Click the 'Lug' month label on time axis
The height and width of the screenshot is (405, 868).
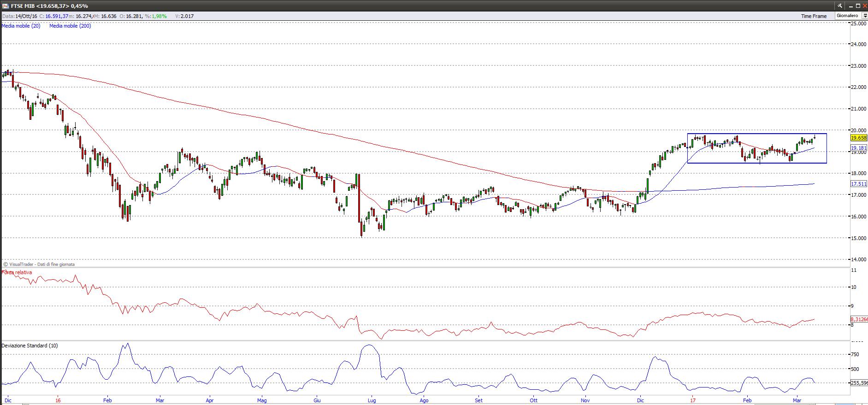click(x=372, y=400)
